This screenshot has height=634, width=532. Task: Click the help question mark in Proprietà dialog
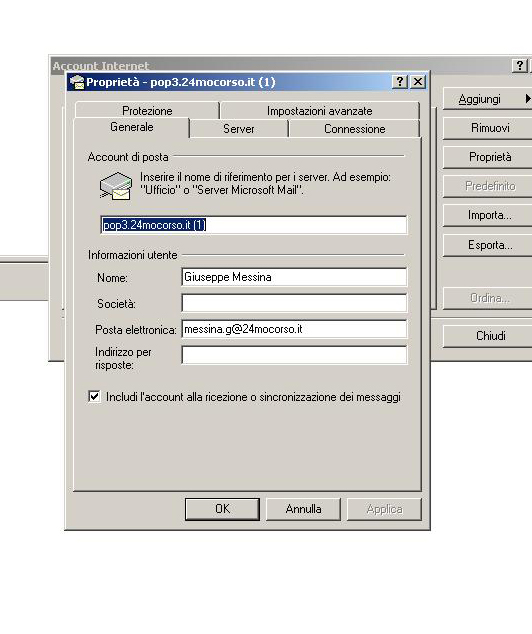tap(400, 82)
